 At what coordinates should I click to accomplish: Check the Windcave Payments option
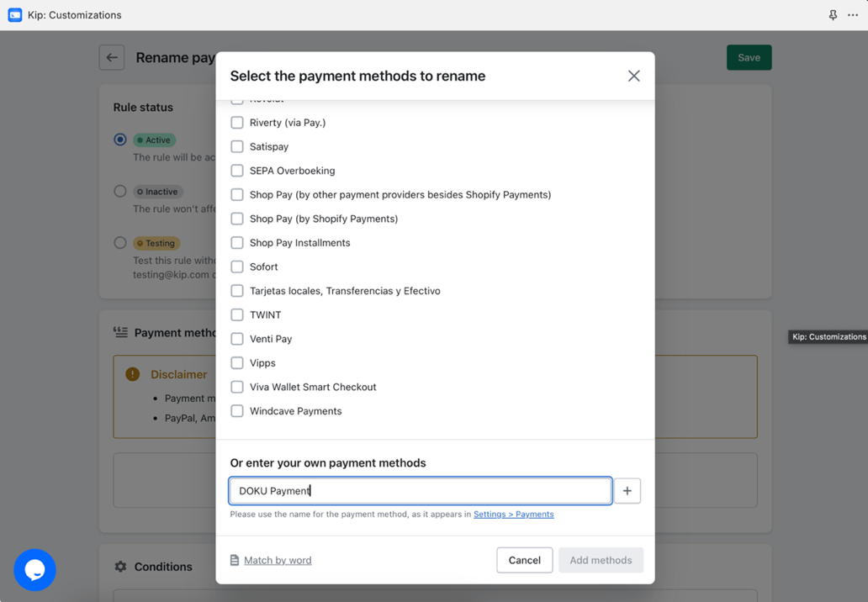coord(237,411)
